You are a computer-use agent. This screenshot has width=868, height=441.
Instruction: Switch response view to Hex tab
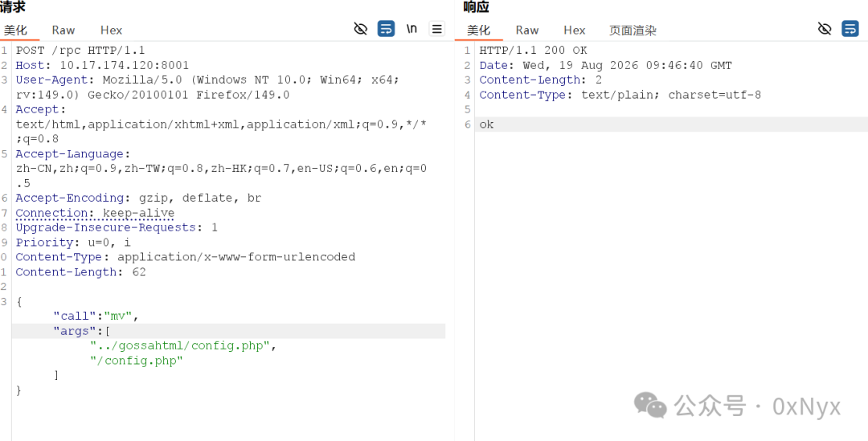tap(575, 31)
